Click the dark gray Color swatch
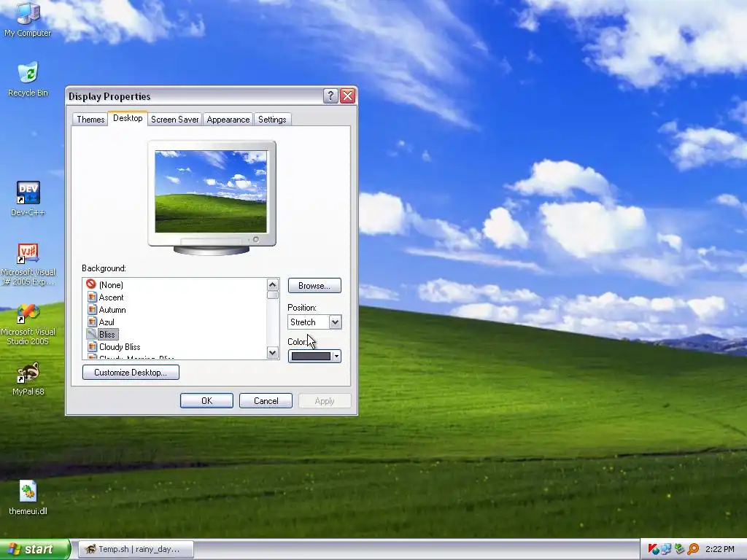747x560 pixels. click(x=311, y=356)
